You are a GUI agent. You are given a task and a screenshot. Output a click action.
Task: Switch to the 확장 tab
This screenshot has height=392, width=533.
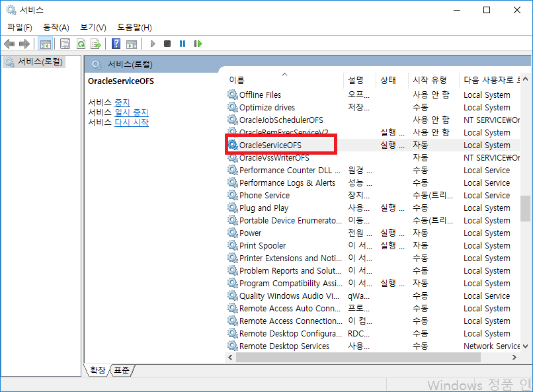pyautogui.click(x=98, y=370)
